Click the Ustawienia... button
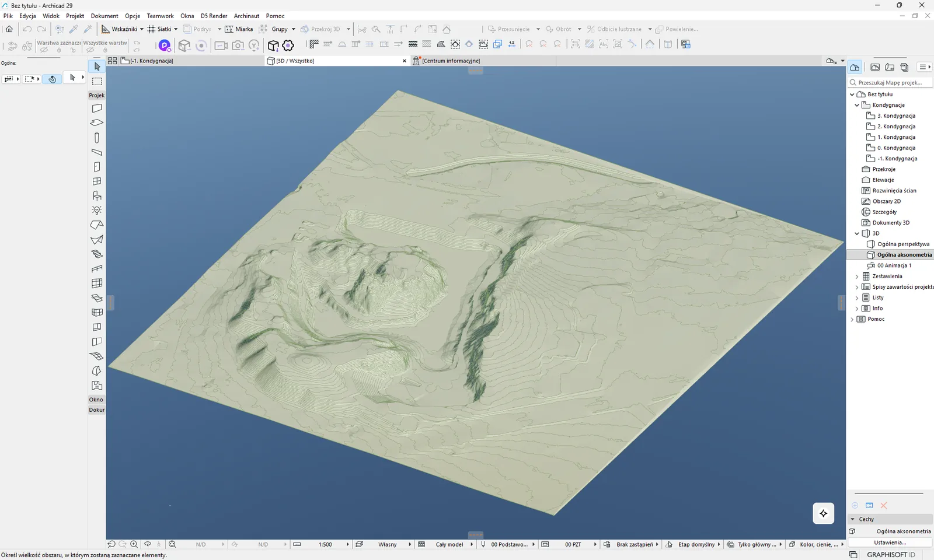 pos(890,542)
